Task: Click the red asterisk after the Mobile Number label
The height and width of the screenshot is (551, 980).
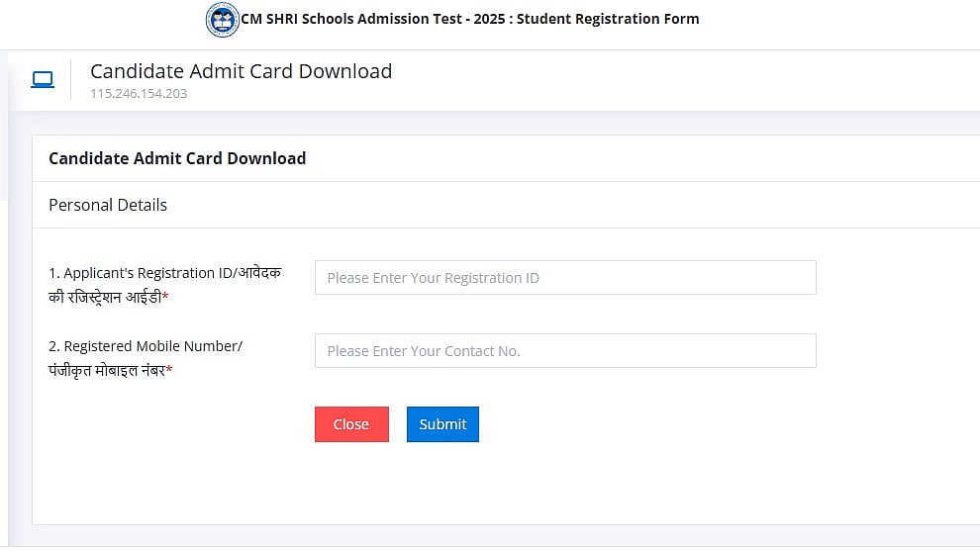Action: coord(169,371)
